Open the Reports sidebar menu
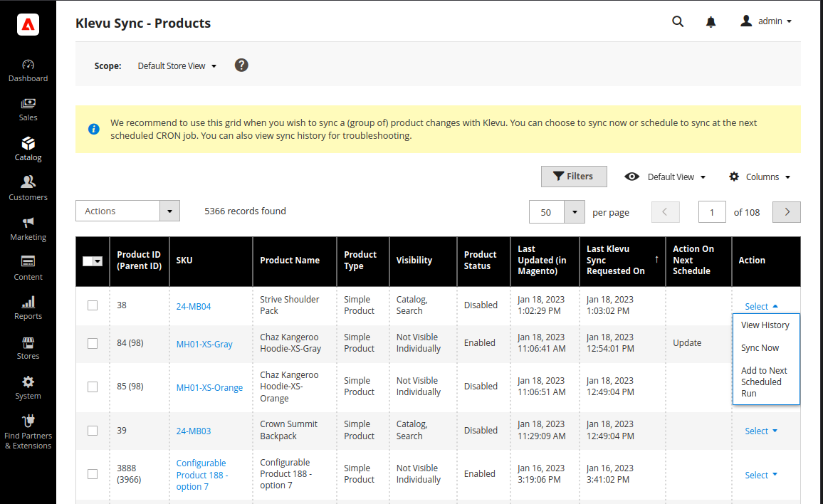The width and height of the screenshot is (823, 504). pyautogui.click(x=28, y=309)
